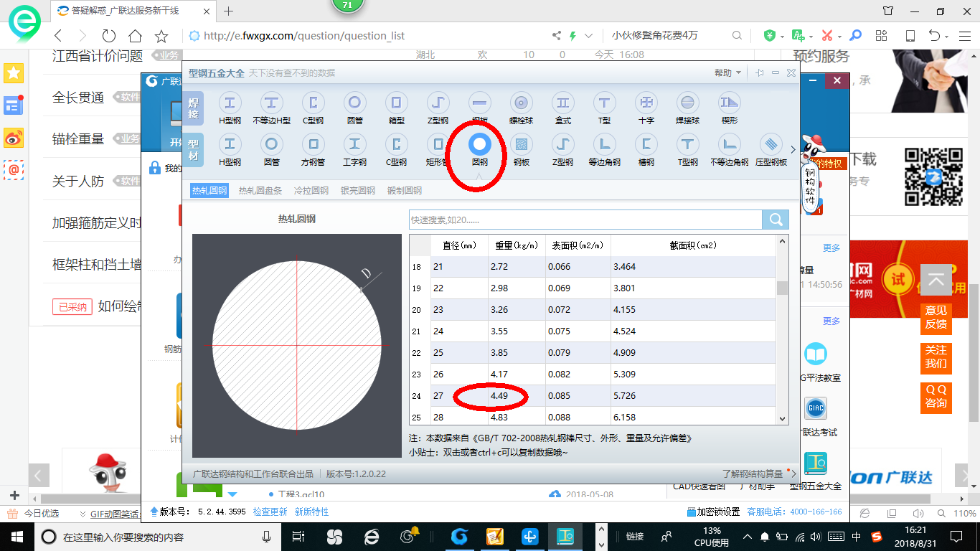Bookmark the page with the star icon
This screenshot has height=551, width=980.
tap(161, 35)
